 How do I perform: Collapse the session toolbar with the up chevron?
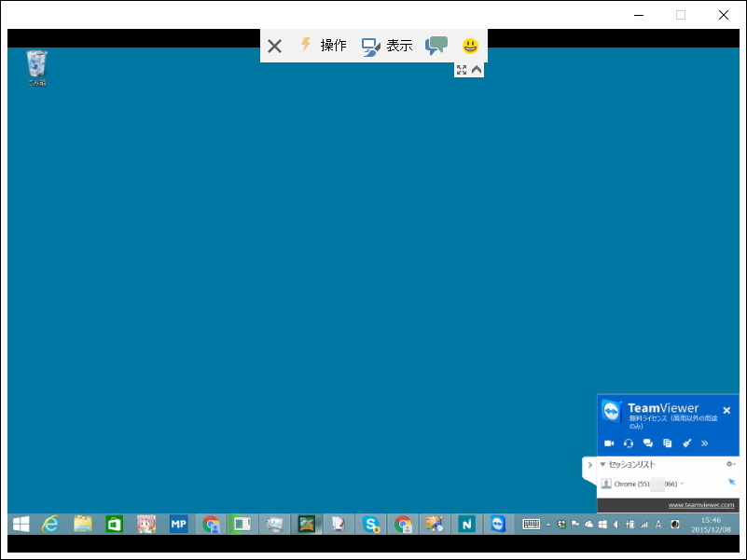pos(477,70)
